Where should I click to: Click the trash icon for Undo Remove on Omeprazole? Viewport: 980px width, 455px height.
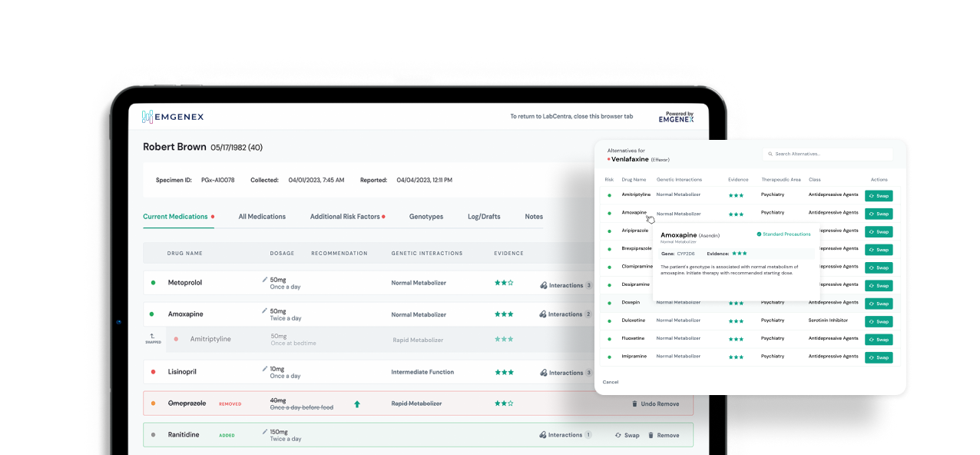(634, 404)
